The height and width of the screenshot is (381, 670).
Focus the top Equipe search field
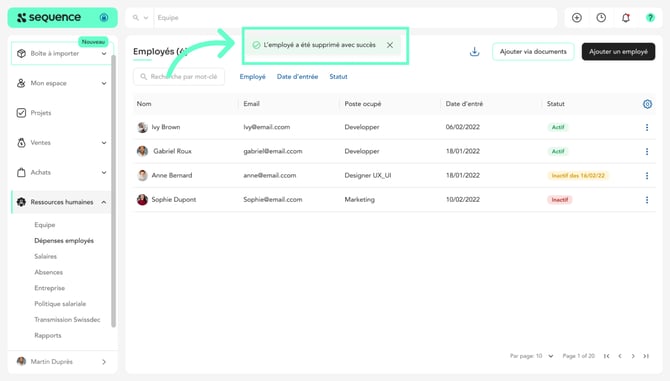pyautogui.click(x=356, y=18)
